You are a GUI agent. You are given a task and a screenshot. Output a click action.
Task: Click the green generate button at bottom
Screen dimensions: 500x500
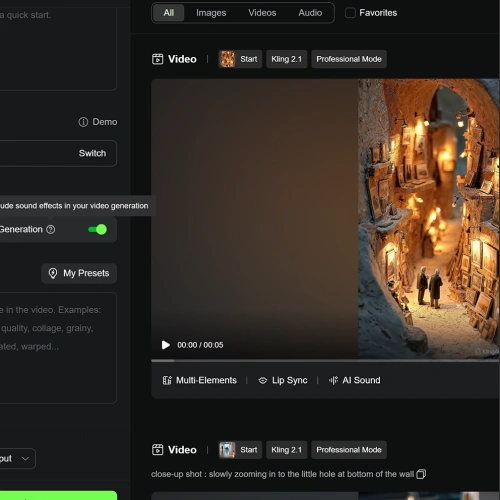pyautogui.click(x=58, y=495)
